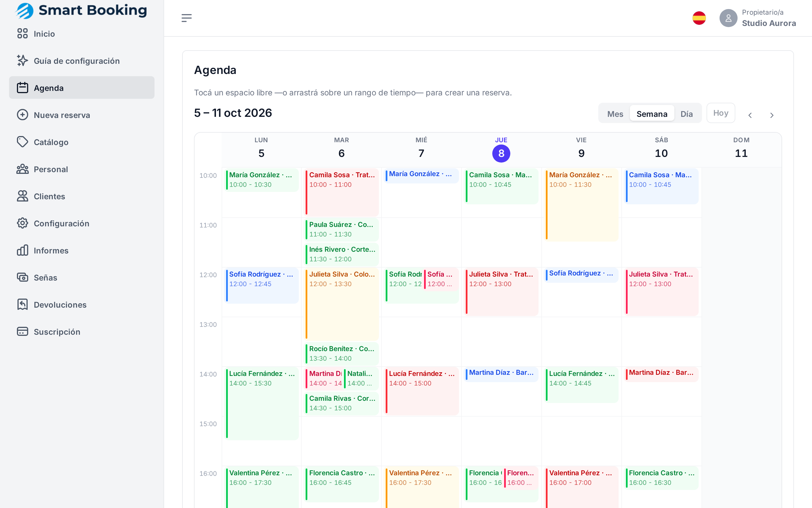The height and width of the screenshot is (508, 812).
Task: Go to next week arrow
Action: [x=772, y=115]
